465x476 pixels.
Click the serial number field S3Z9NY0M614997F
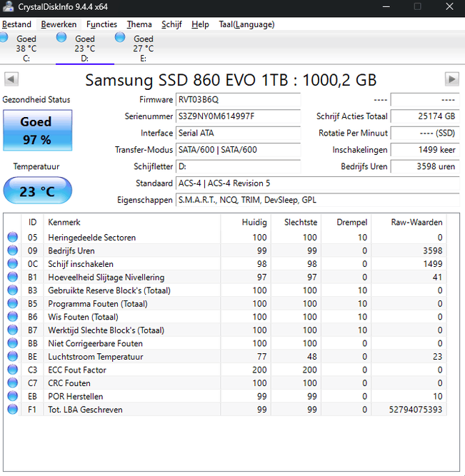238,116
